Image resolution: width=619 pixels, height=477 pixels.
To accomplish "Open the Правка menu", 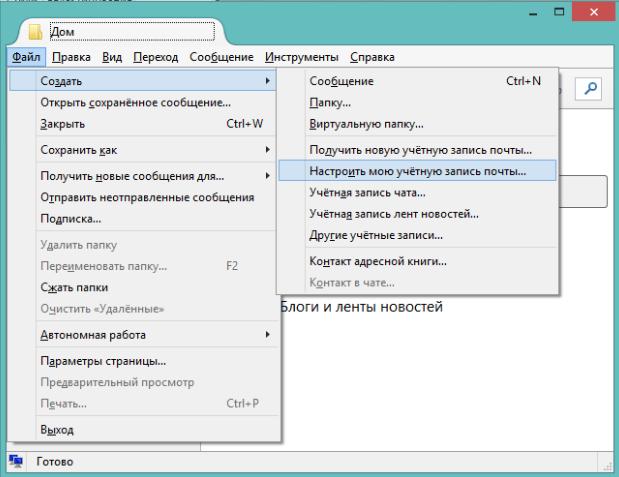I will click(71, 58).
